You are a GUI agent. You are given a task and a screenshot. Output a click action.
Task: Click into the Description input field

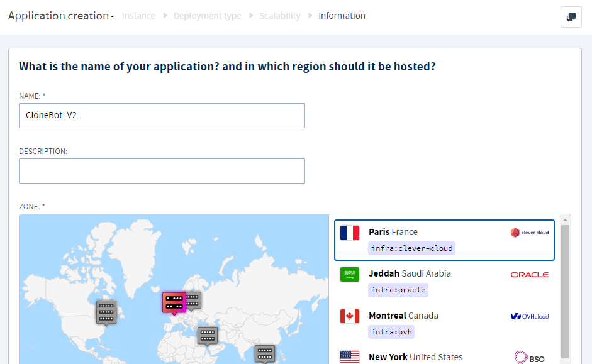162,171
